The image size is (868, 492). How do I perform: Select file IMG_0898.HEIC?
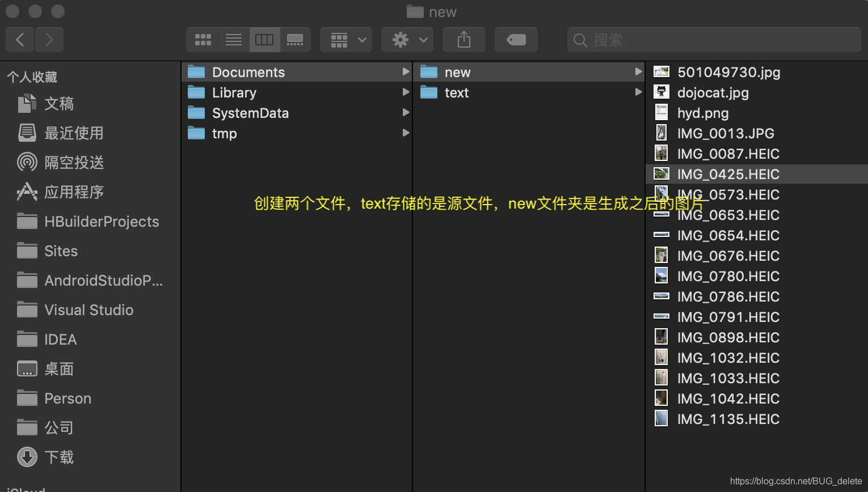pyautogui.click(x=757, y=337)
